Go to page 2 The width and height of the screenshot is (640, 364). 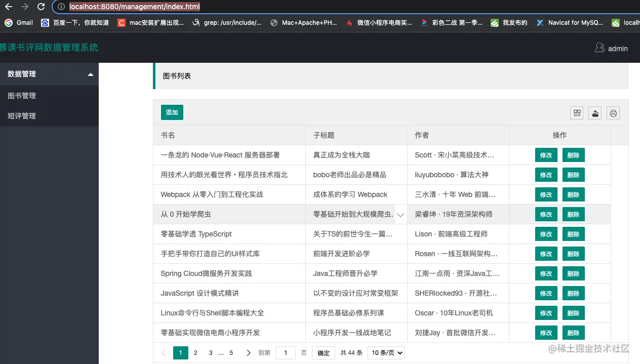(x=195, y=353)
